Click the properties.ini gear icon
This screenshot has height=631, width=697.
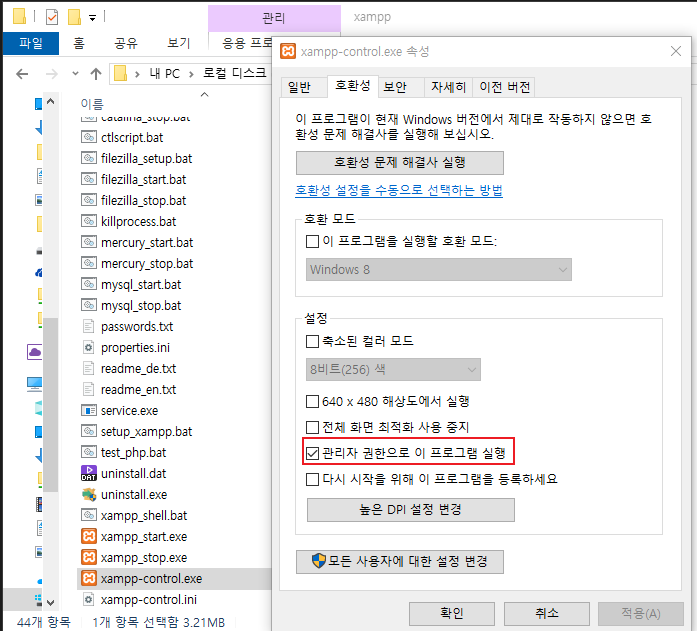[89, 347]
